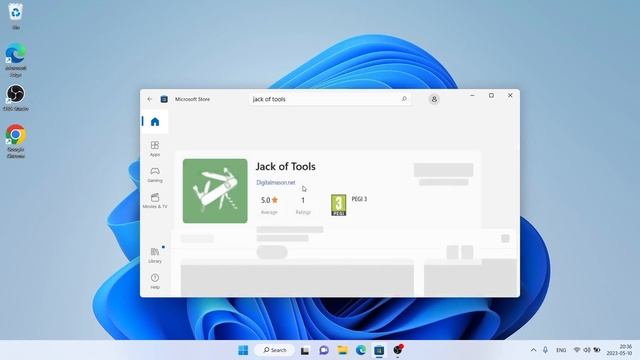Open the clock and date panel

619,350
